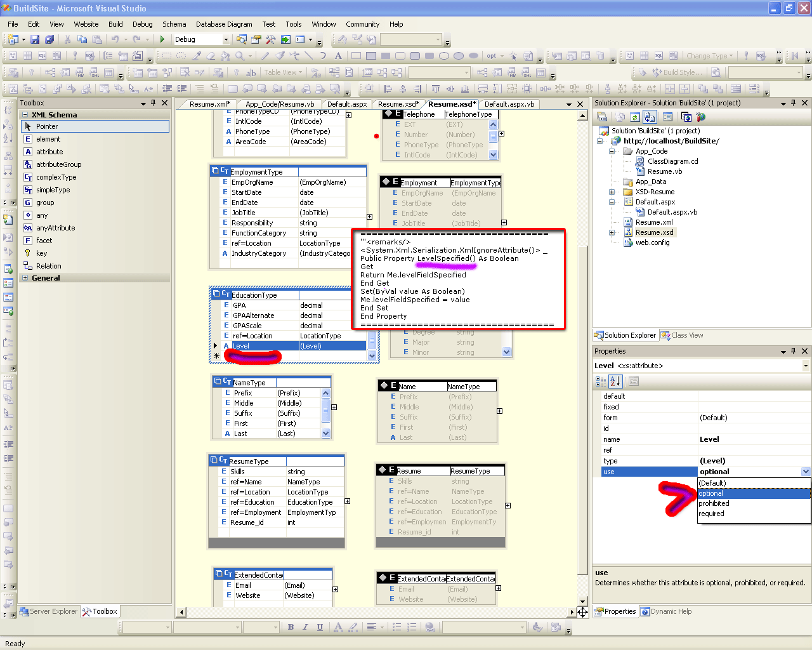
Task: Click the Refresh icon in Solution Explorer
Action: click(635, 117)
